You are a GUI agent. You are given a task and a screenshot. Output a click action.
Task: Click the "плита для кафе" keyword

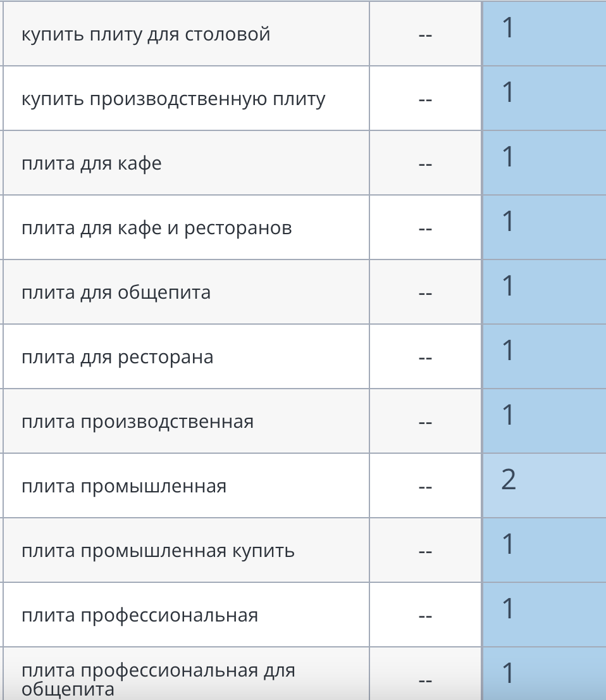(92, 164)
